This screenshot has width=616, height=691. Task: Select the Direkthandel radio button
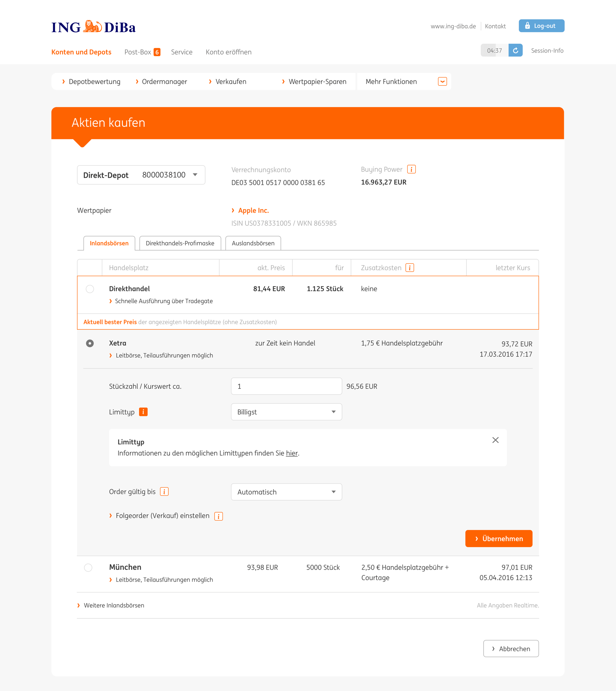90,289
